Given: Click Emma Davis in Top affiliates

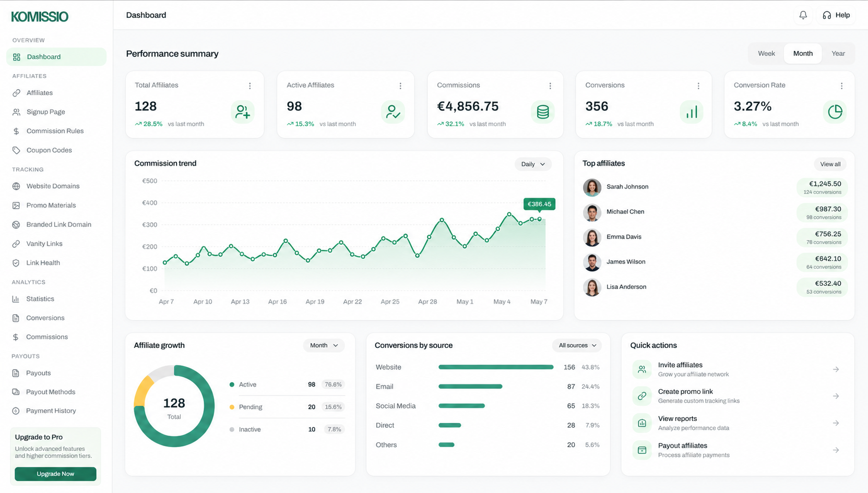Looking at the screenshot, I should (x=624, y=237).
